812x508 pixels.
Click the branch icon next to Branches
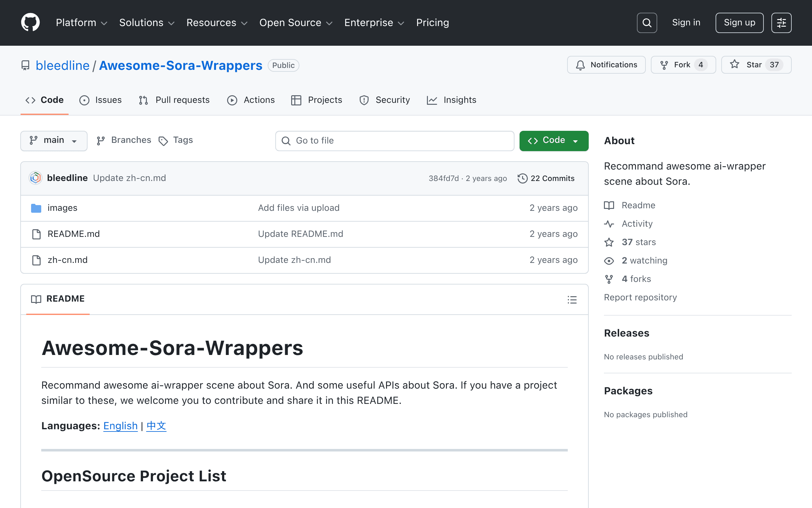101,141
